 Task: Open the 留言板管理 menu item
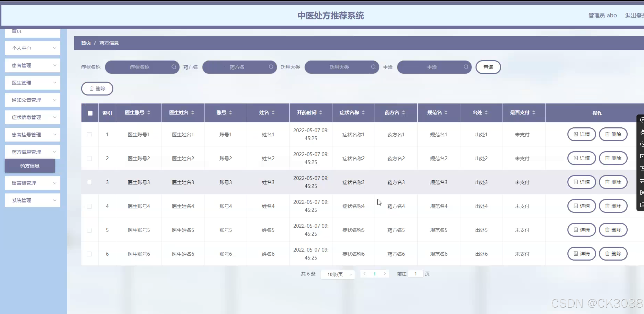pos(33,183)
